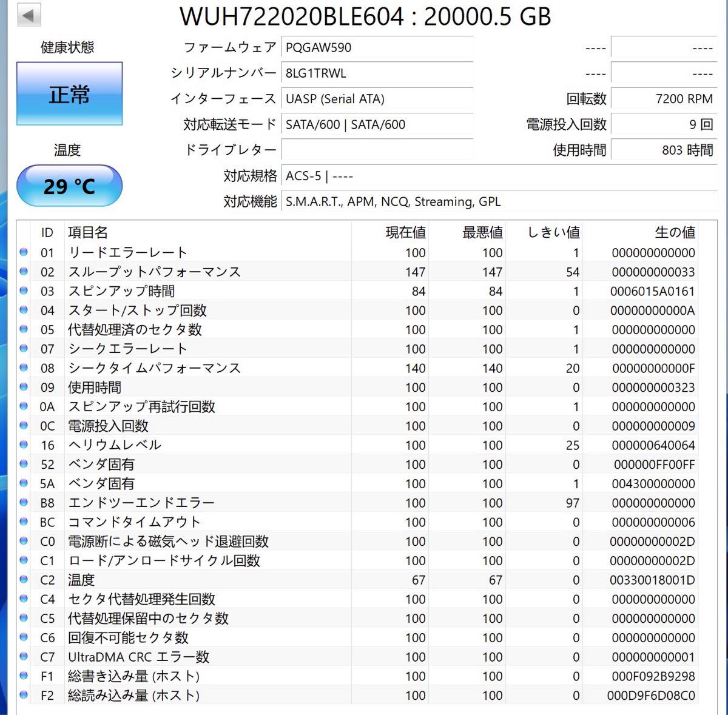Click the 項目名 column header
The image size is (728, 715).
pyautogui.click(x=88, y=232)
